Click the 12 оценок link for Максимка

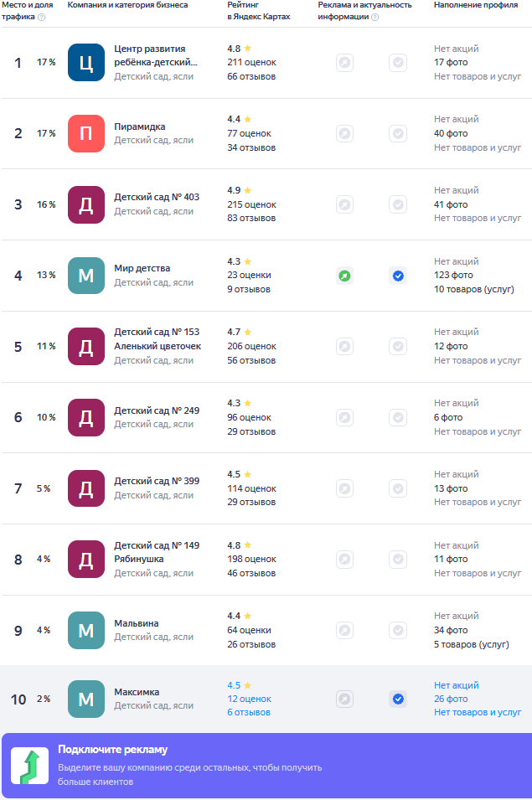pos(249,699)
